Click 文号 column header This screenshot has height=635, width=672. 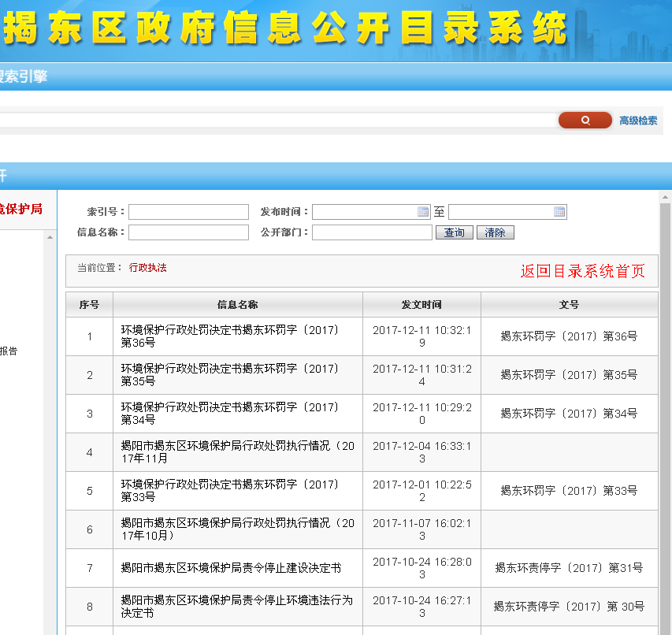(569, 305)
